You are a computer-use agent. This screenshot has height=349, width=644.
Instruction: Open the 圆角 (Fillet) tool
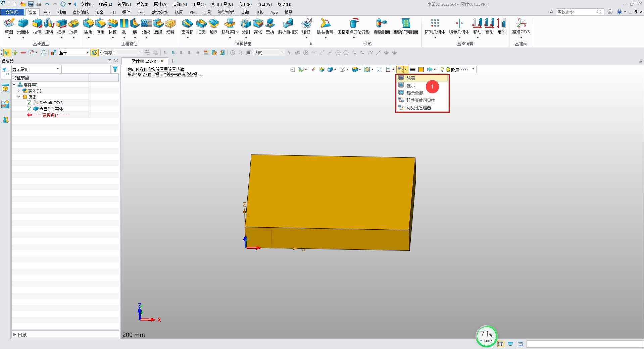[x=88, y=27]
